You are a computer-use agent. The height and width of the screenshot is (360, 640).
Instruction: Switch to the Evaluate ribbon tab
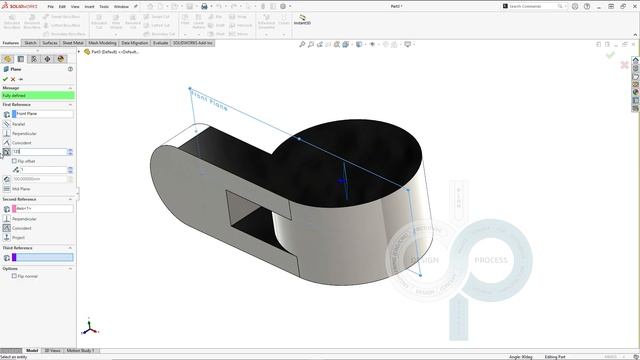160,43
